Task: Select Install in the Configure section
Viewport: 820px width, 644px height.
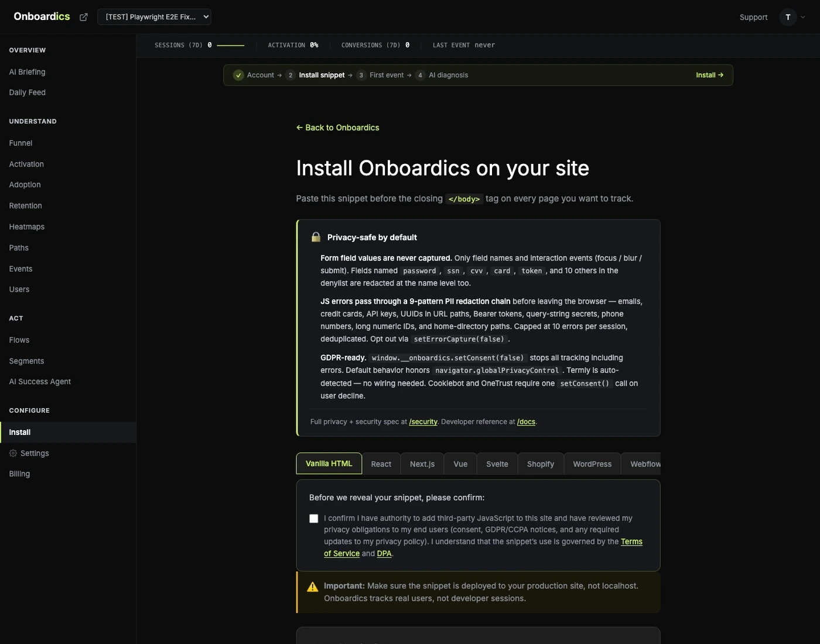Action: point(68,432)
